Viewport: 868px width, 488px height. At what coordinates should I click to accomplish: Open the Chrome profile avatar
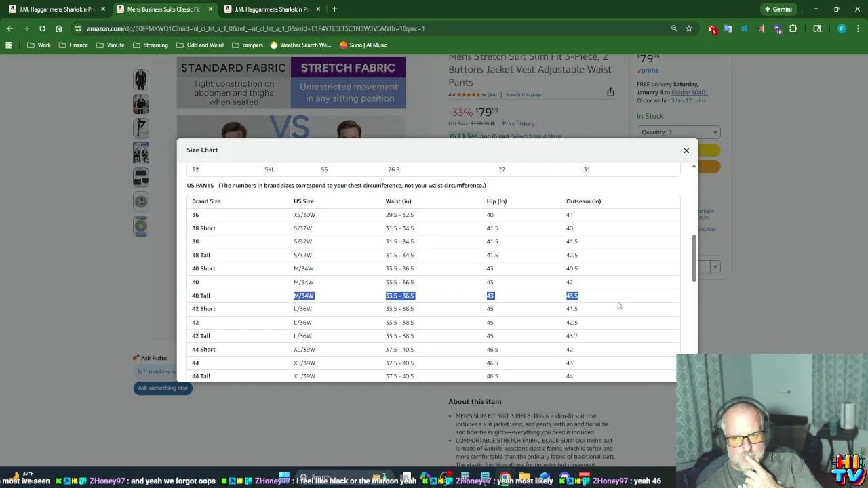coord(842,28)
